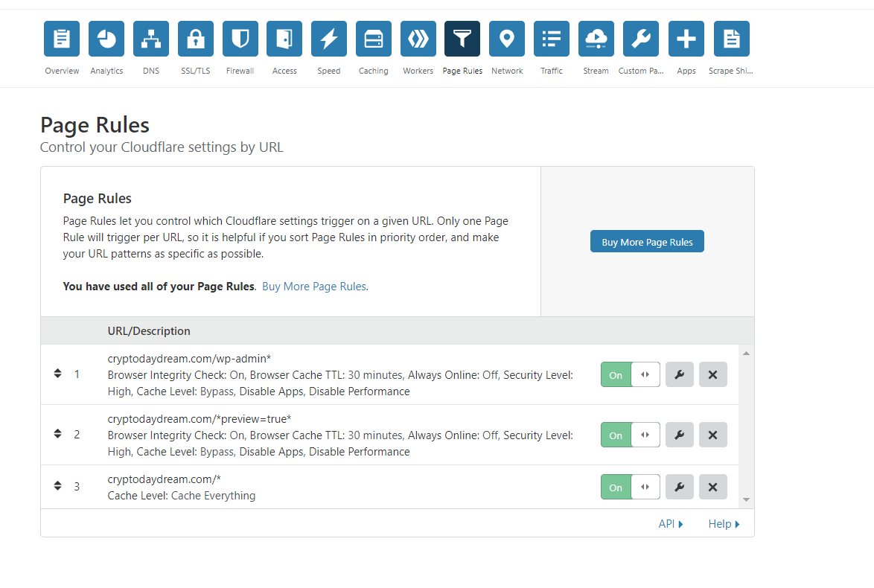Open the Network location pin icon
The width and height of the screenshot is (874, 588).
click(507, 39)
